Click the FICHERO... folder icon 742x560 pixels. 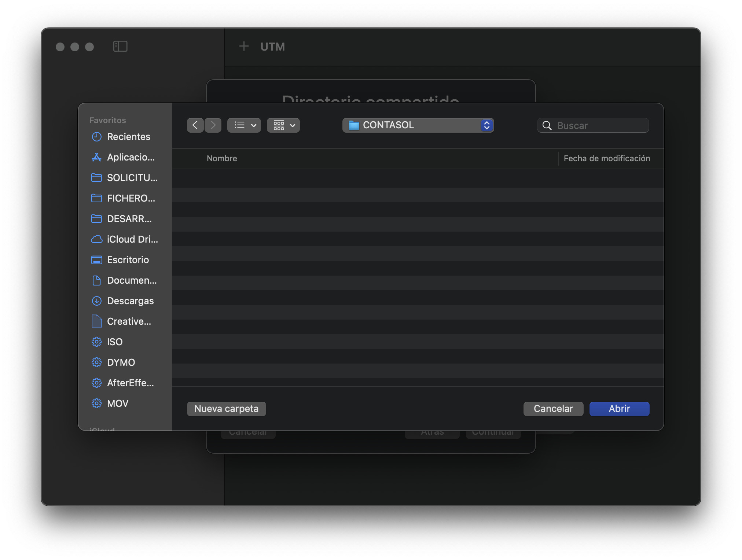click(96, 198)
